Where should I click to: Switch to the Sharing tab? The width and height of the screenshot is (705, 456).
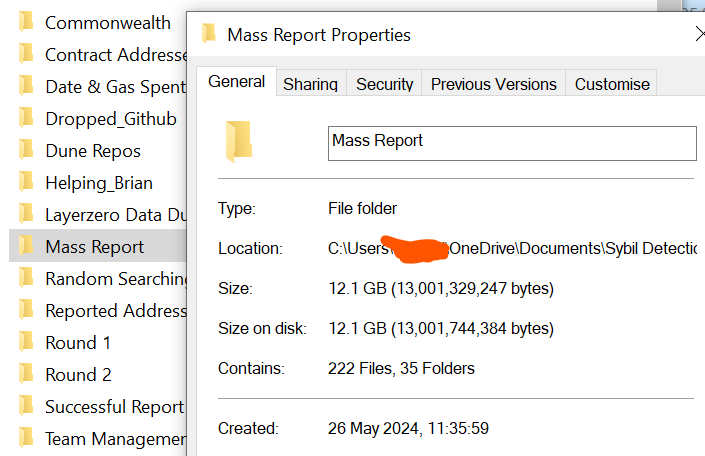click(x=311, y=84)
